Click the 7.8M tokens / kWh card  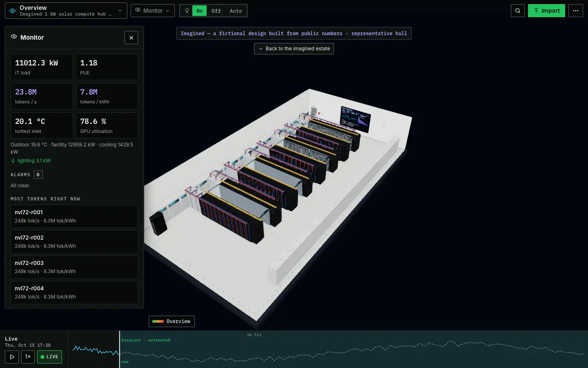tap(107, 96)
